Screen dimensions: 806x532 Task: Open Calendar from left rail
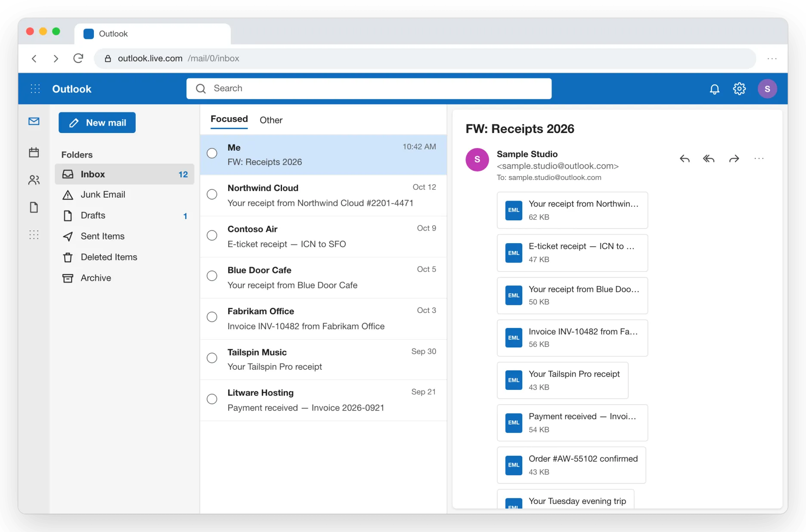34,152
